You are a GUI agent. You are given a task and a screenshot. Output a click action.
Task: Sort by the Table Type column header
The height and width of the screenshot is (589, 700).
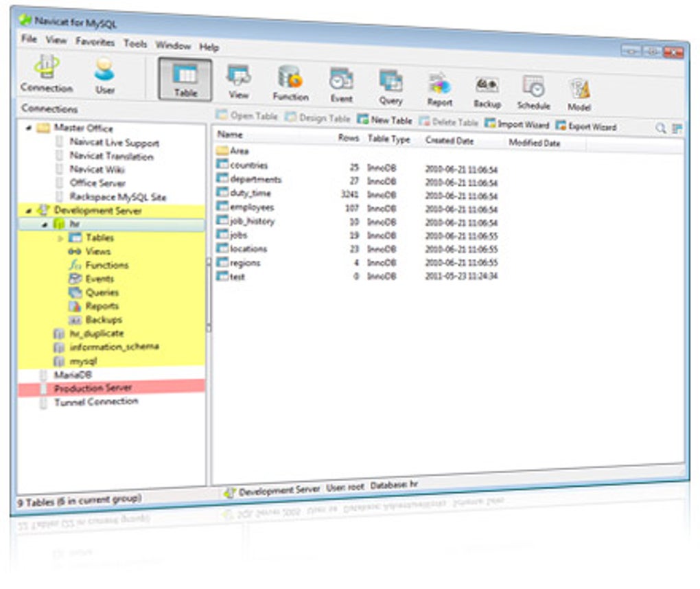coord(388,139)
